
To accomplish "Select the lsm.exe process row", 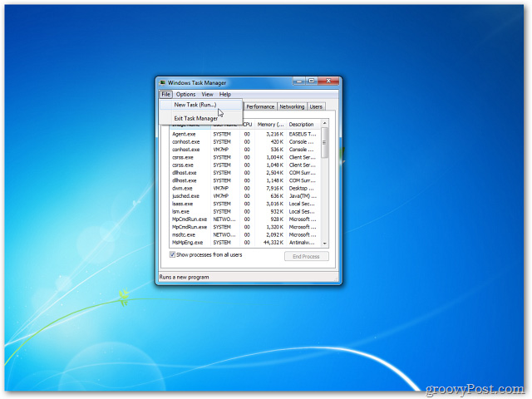I will pos(245,212).
